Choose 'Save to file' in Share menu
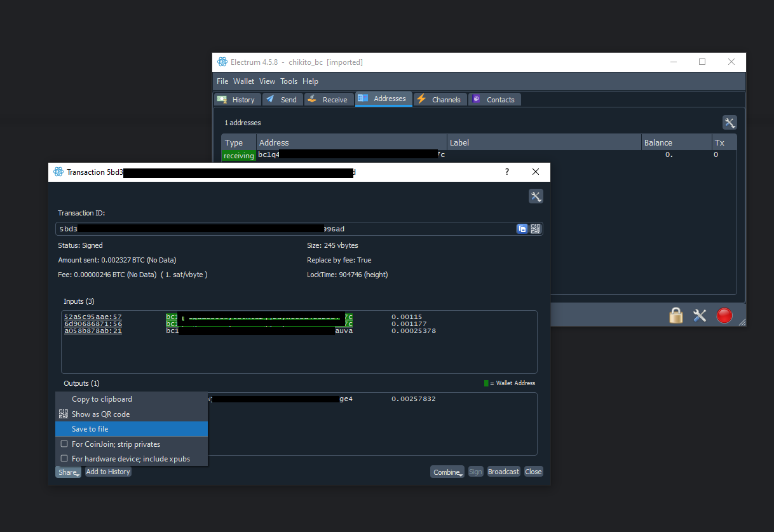Image resolution: width=774 pixels, height=532 pixels. pos(132,429)
